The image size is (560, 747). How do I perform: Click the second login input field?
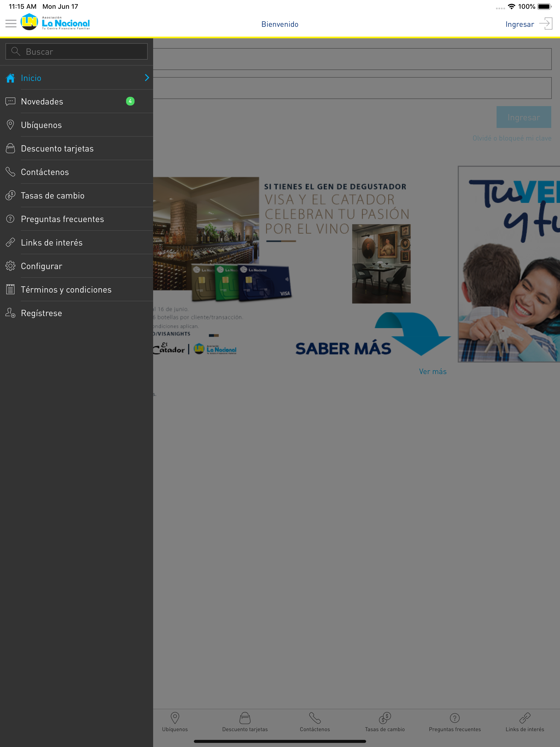352,88
